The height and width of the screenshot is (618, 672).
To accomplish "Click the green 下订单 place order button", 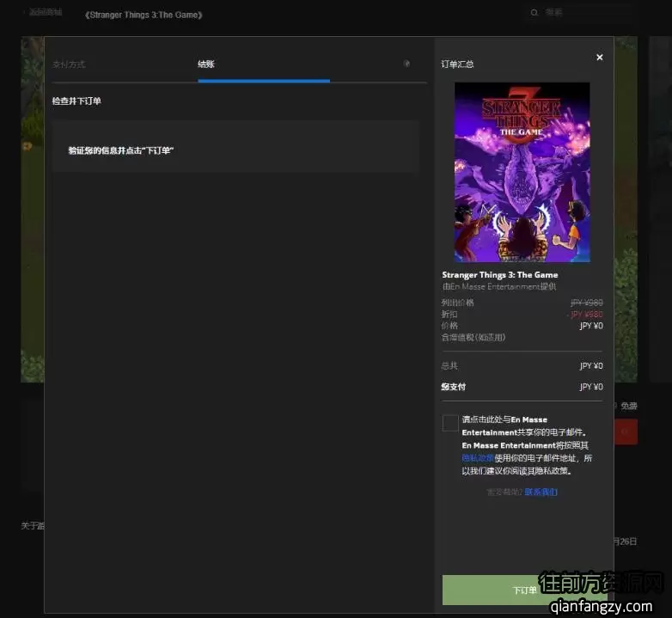I will point(524,590).
